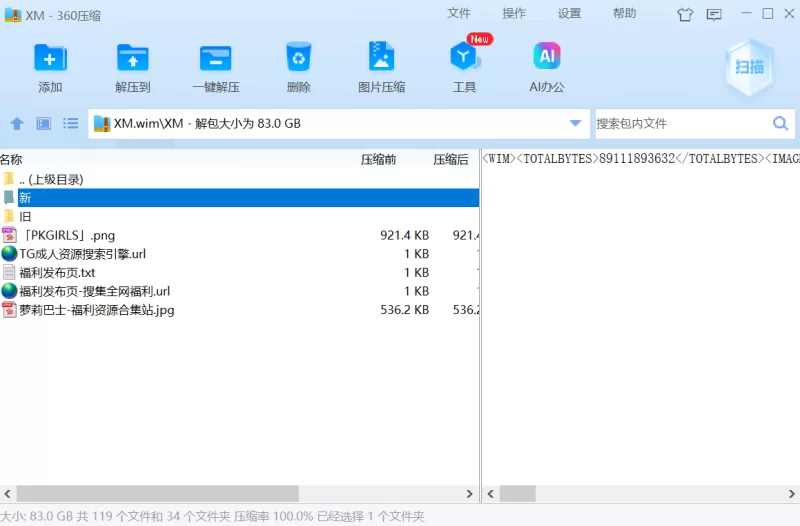Go up one level with arrow icon
This screenshot has height=526, width=800.
(x=17, y=123)
